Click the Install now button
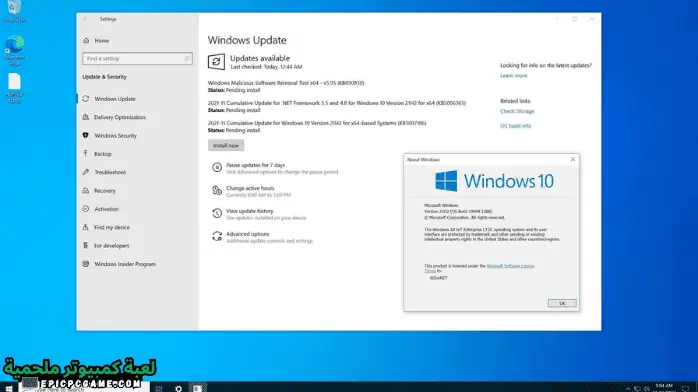This screenshot has height=392, width=698. [x=226, y=145]
